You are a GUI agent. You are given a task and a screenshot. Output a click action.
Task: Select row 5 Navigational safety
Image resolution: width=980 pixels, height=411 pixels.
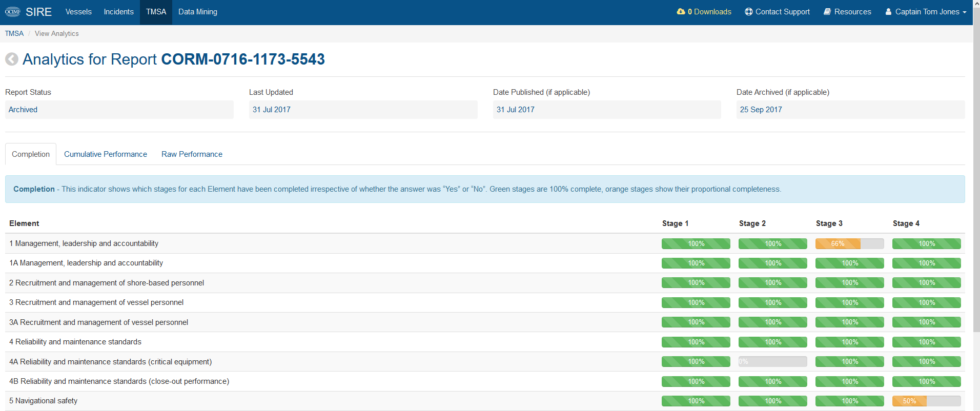pyautogui.click(x=485, y=401)
